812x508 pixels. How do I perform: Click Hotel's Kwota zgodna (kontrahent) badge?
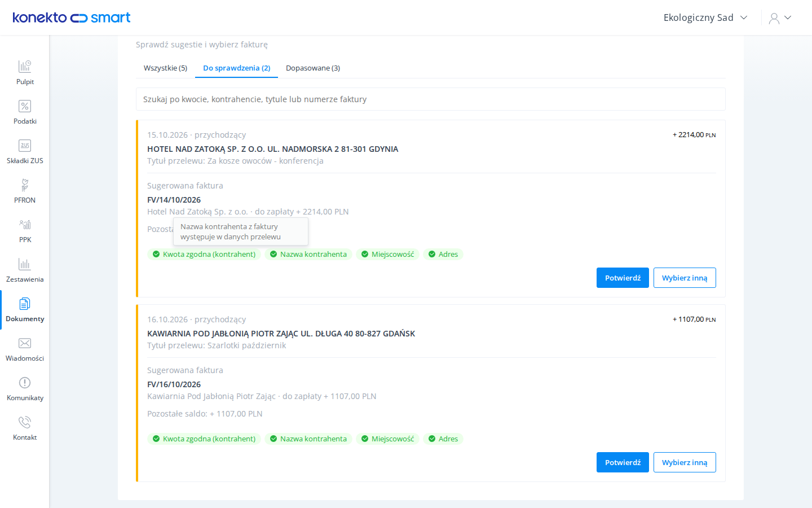click(x=204, y=255)
